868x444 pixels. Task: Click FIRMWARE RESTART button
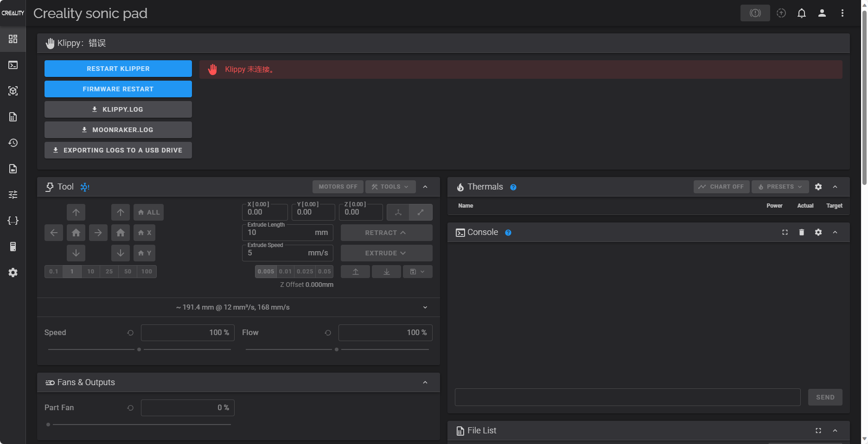pyautogui.click(x=118, y=89)
